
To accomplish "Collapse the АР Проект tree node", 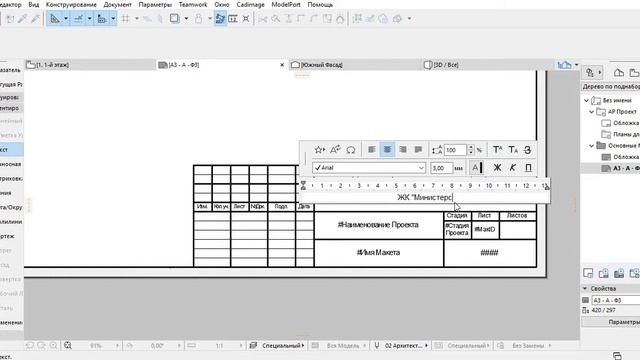I will click(x=591, y=111).
